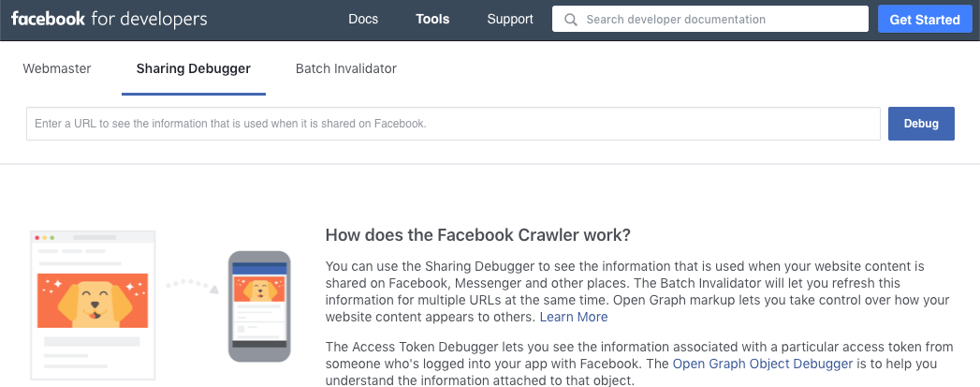Click the search magnifier icon
The image size is (980, 387).
[571, 20]
